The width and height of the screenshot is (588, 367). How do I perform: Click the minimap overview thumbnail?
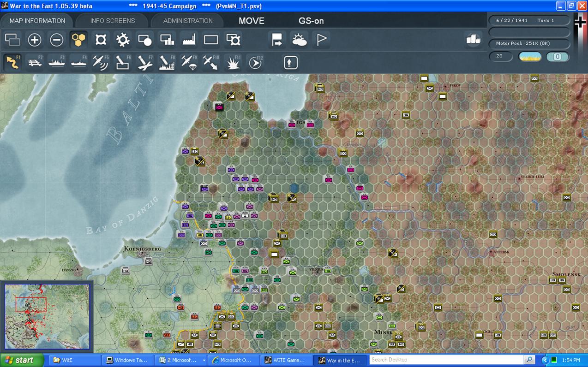pos(47,316)
